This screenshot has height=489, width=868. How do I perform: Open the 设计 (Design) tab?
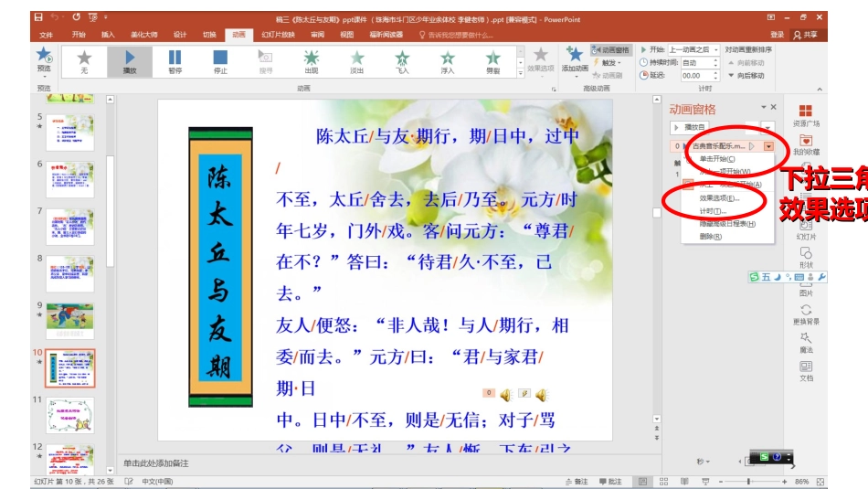click(x=180, y=35)
